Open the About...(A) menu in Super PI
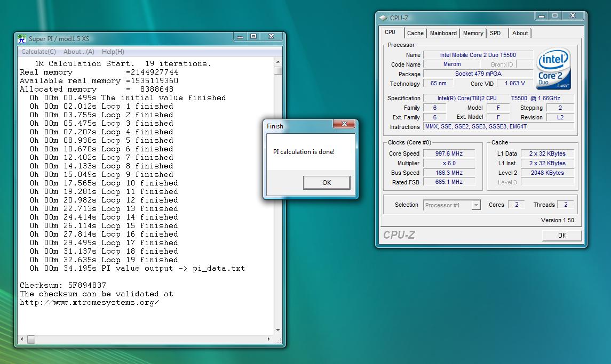Screen dimensions: 611x364 79,51
